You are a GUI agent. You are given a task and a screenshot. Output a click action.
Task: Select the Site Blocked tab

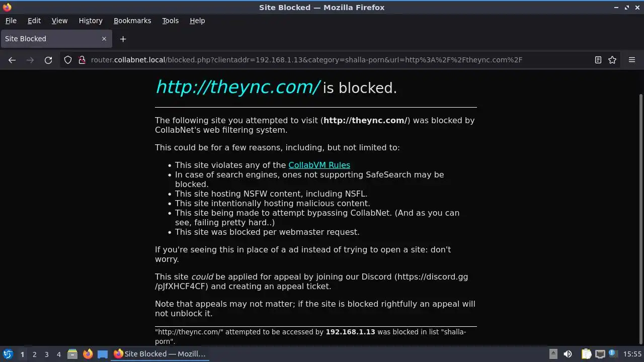coord(56,39)
